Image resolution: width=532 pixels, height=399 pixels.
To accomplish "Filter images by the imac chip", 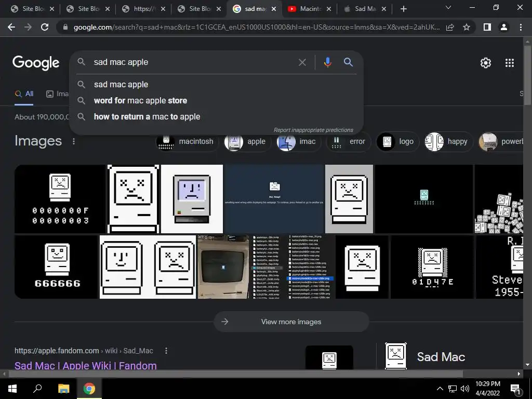I will [x=298, y=141].
